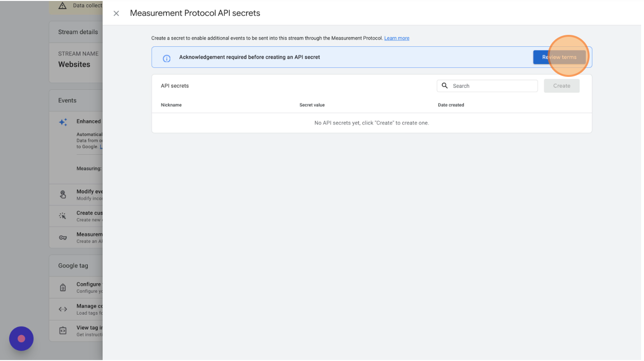Screen dimensions: 644x361
Task: Click the Measurement Protocol key icon
Action: point(63,237)
